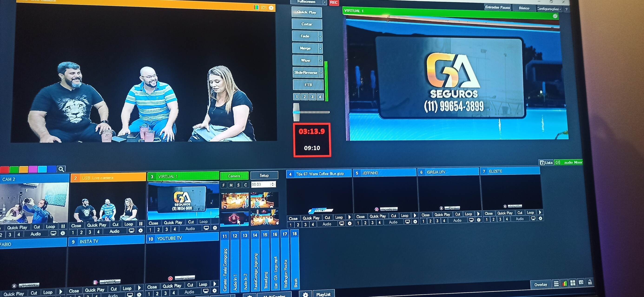Toggle the REC recording button
Image resolution: width=644 pixels, height=297 pixels.
tap(334, 2)
